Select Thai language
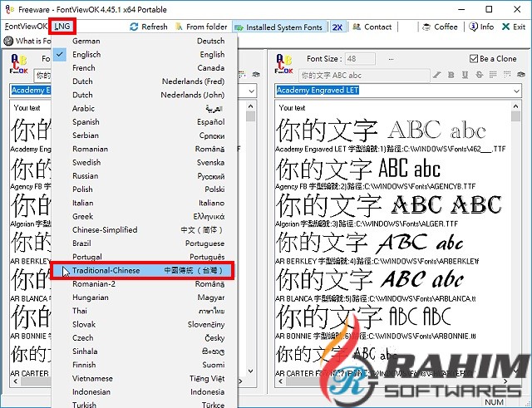The image size is (532, 408). coord(144,311)
